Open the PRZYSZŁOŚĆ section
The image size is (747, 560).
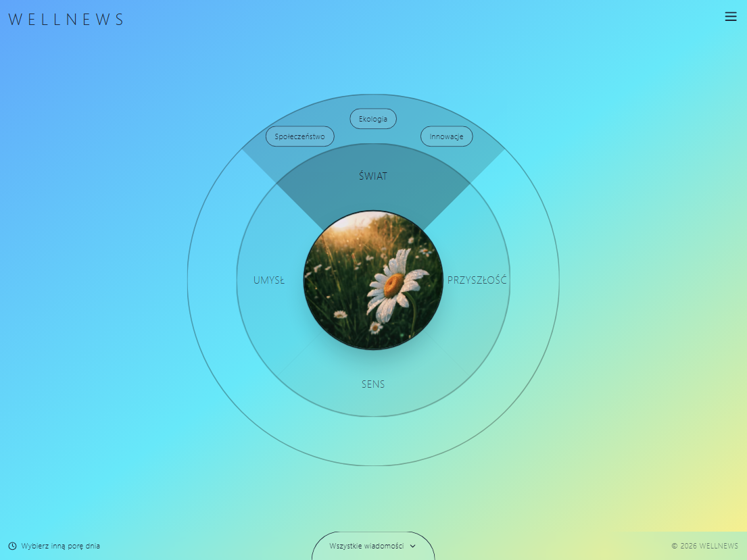pyautogui.click(x=477, y=280)
